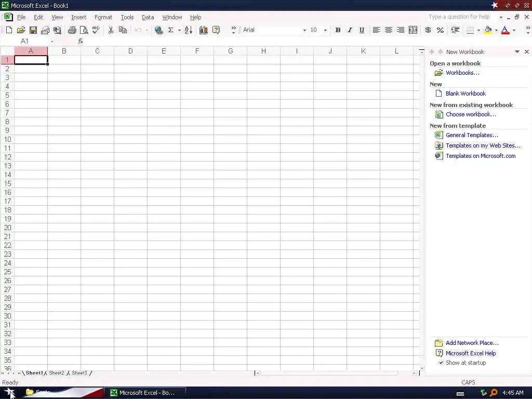This screenshot has height=399, width=532.
Task: Toggle Bold formatting
Action: tap(338, 30)
